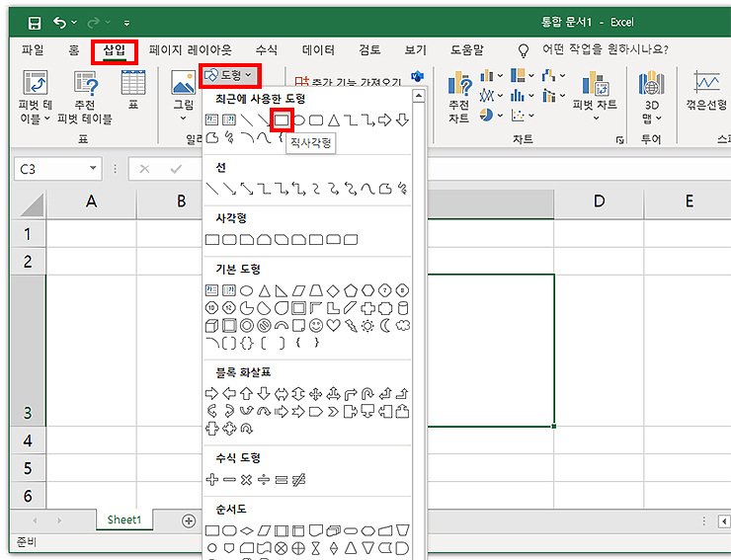Add a new sheet with plus button
731x560 pixels.
pyautogui.click(x=189, y=520)
